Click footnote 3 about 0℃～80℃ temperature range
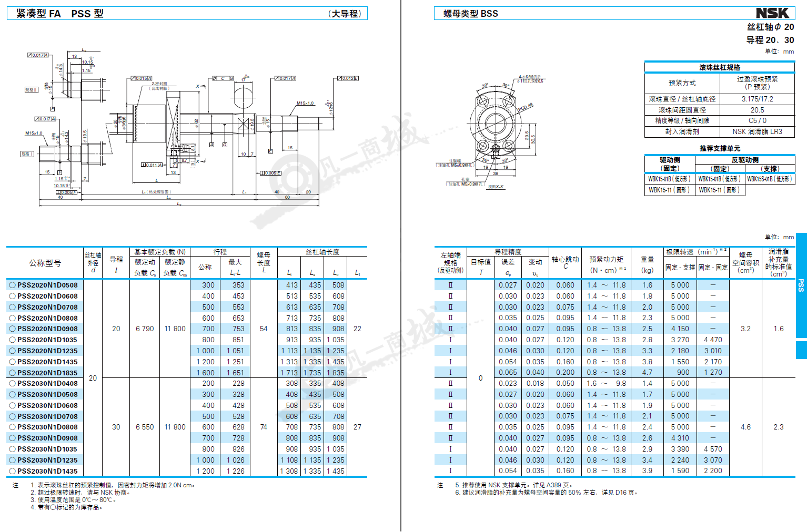Screen dimensions: 807x532 [73, 500]
